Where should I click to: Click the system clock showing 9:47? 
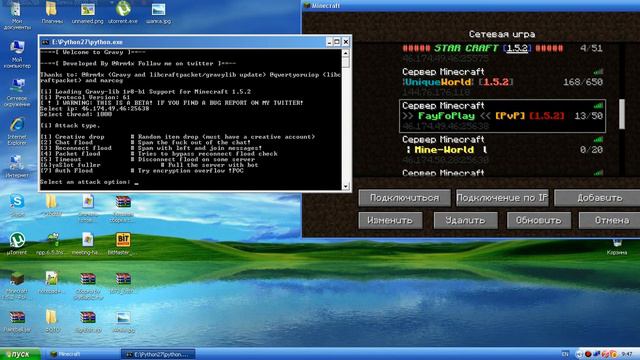coord(627,354)
